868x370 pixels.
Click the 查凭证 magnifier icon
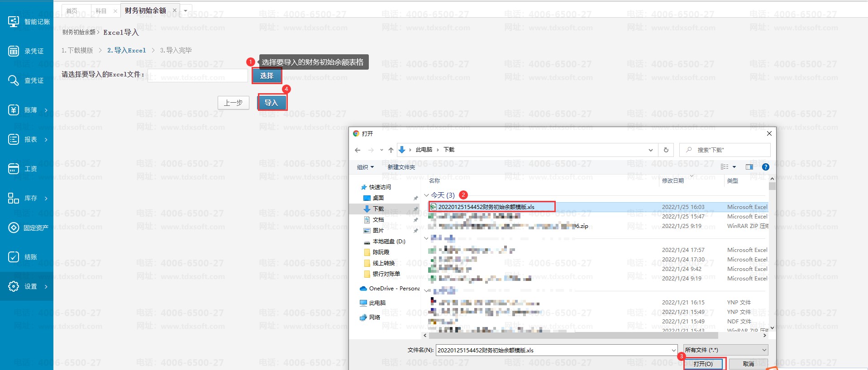click(14, 81)
